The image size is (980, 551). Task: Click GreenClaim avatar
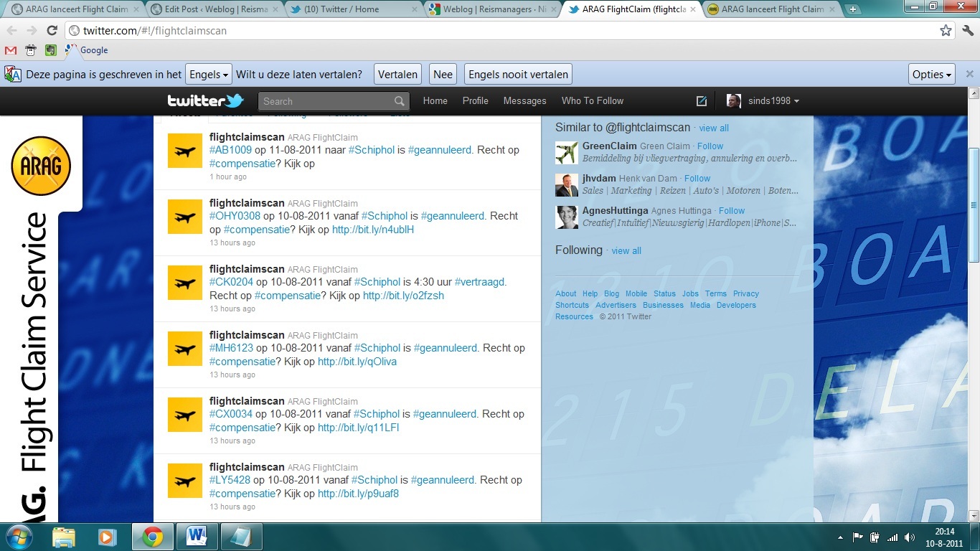coord(567,153)
